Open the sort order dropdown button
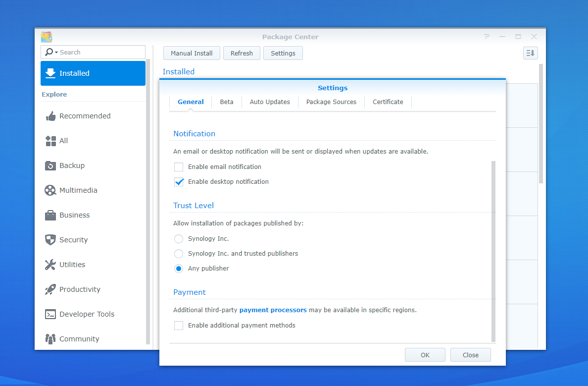This screenshot has width=588, height=386. coord(530,53)
